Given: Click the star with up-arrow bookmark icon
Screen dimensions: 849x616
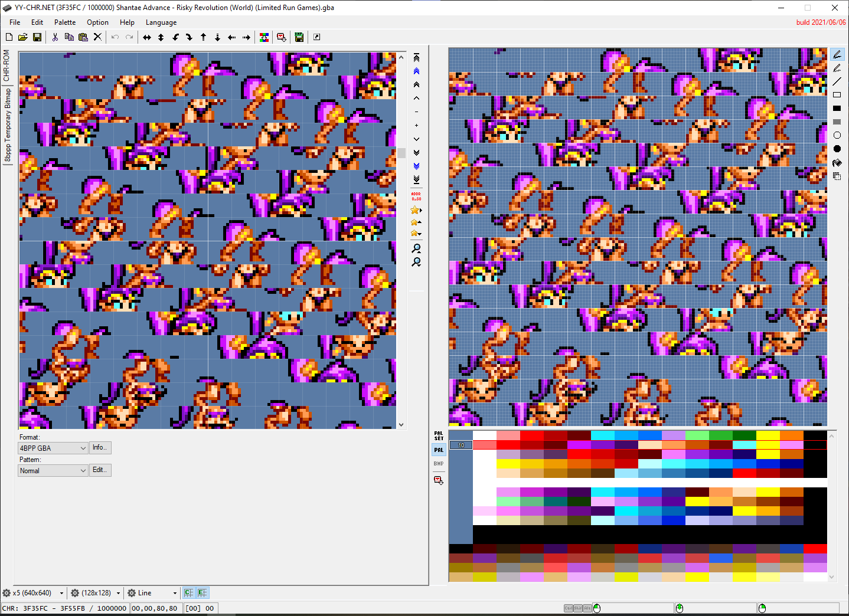Looking at the screenshot, I should (x=416, y=222).
